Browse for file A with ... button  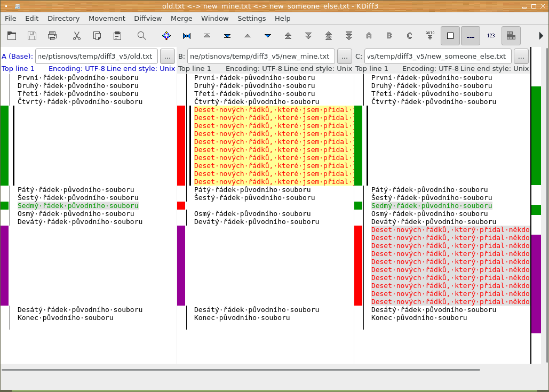[x=167, y=56]
